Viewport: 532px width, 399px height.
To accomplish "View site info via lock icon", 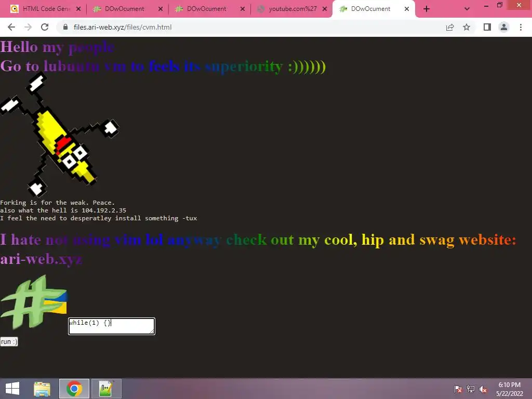I will [x=65, y=27].
